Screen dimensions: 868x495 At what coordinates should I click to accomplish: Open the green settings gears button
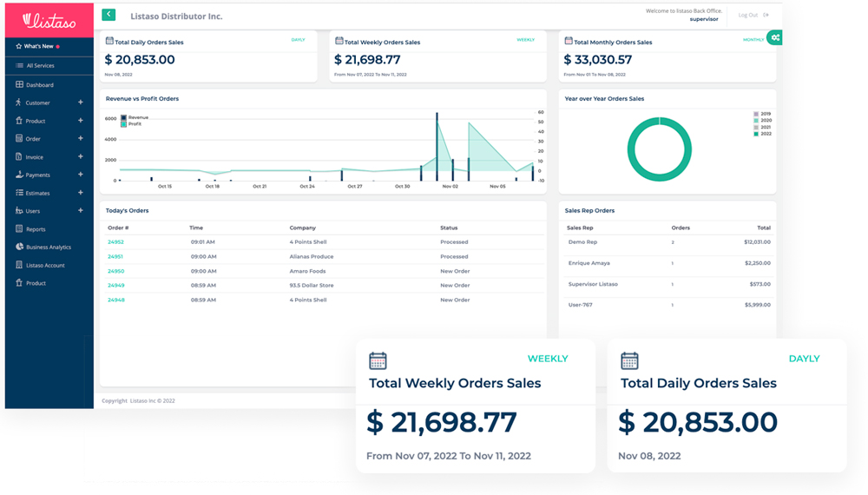775,37
